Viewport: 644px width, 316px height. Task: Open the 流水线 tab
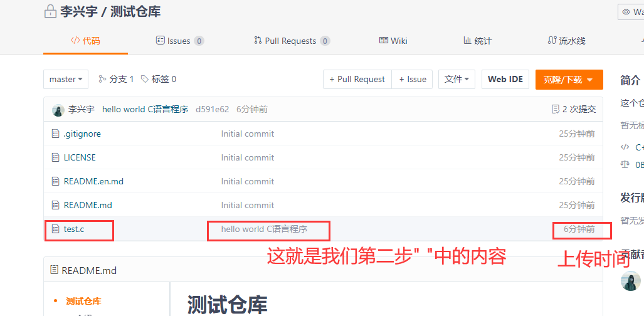(566, 41)
